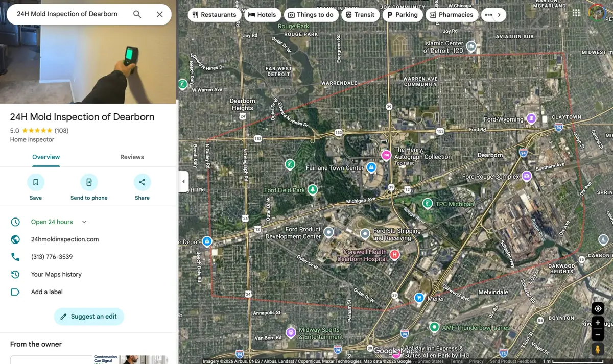Select the Things to do chip
This screenshot has width=613, height=364.
pos(311,15)
